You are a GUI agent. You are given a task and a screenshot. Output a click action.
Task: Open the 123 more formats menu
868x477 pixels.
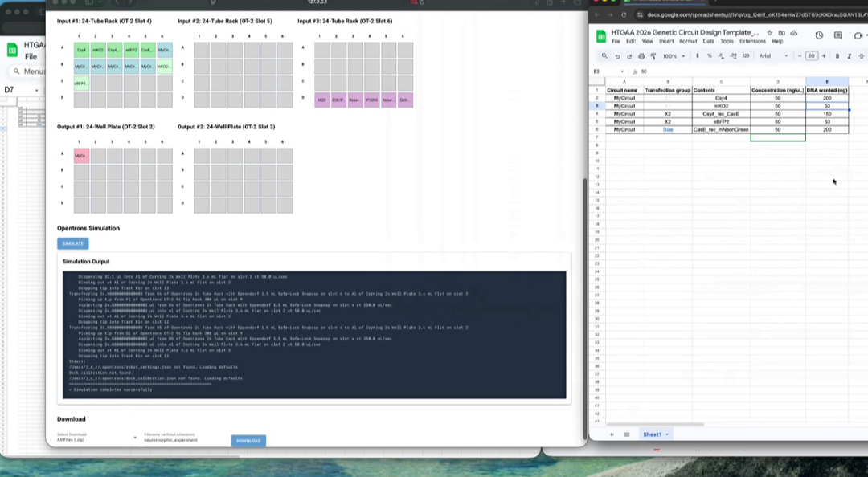point(746,56)
